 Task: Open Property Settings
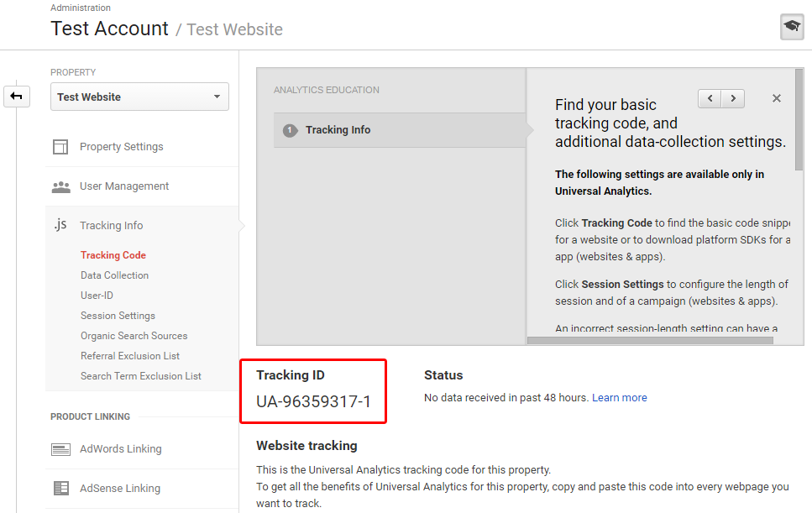click(121, 146)
